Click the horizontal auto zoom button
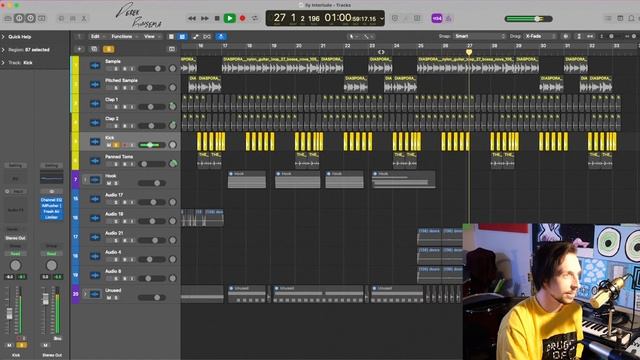This screenshot has width=640, height=360. (590, 36)
